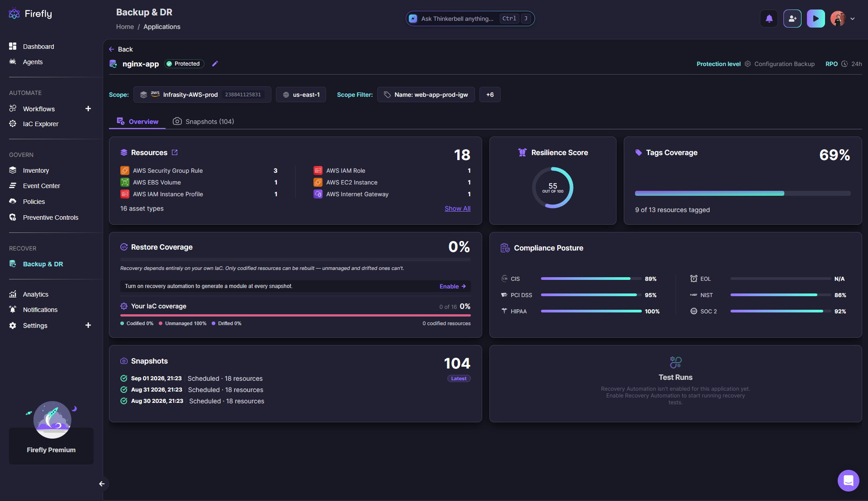Click the Infrasity-AWS-prod scope chip

[x=202, y=95]
